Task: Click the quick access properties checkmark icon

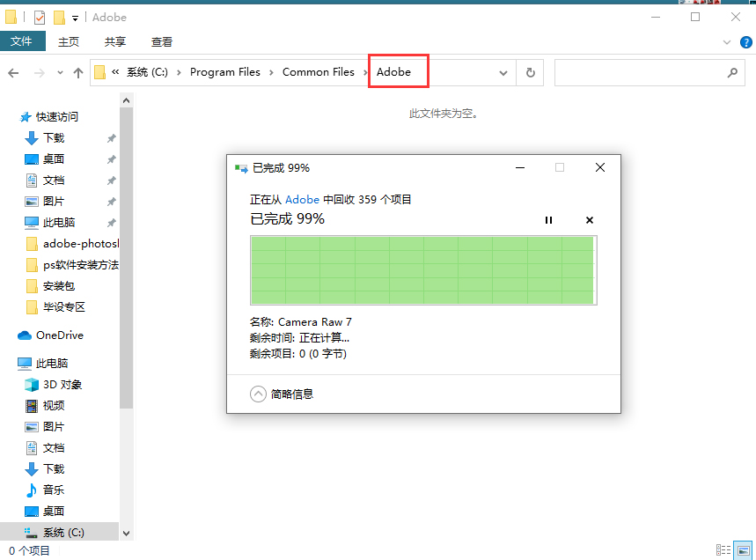Action: (x=40, y=18)
